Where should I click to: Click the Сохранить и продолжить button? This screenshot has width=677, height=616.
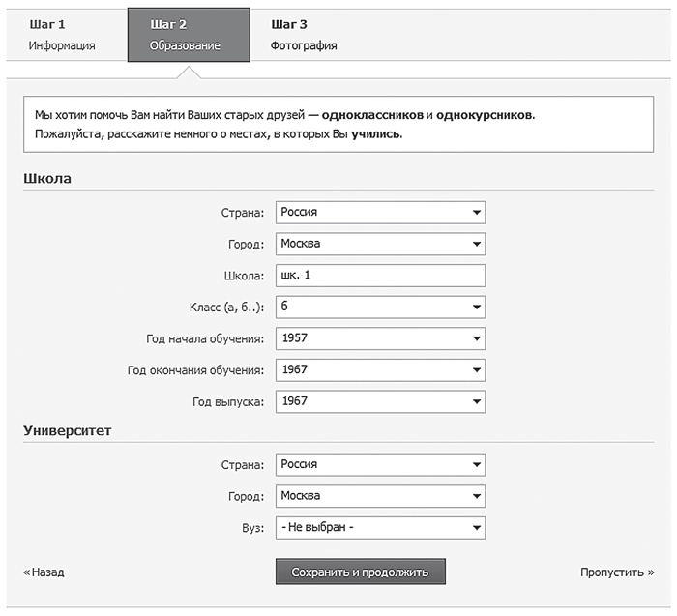361,572
